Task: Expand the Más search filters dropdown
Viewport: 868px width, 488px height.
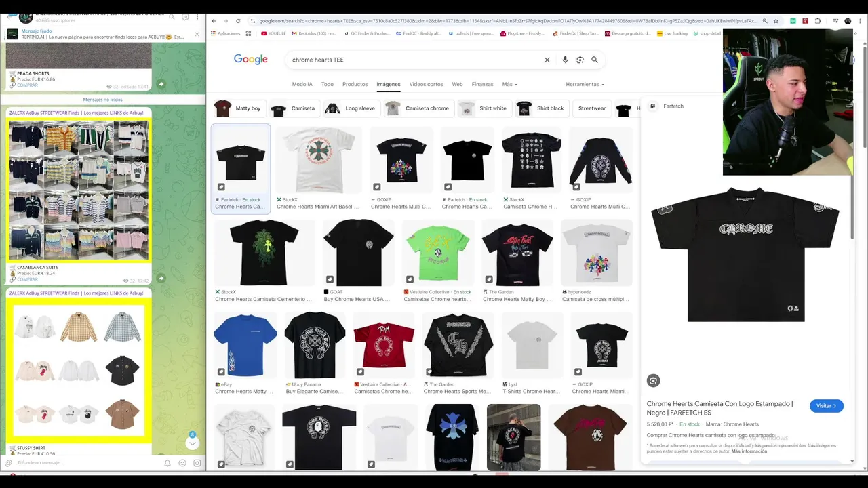Action: tap(509, 84)
